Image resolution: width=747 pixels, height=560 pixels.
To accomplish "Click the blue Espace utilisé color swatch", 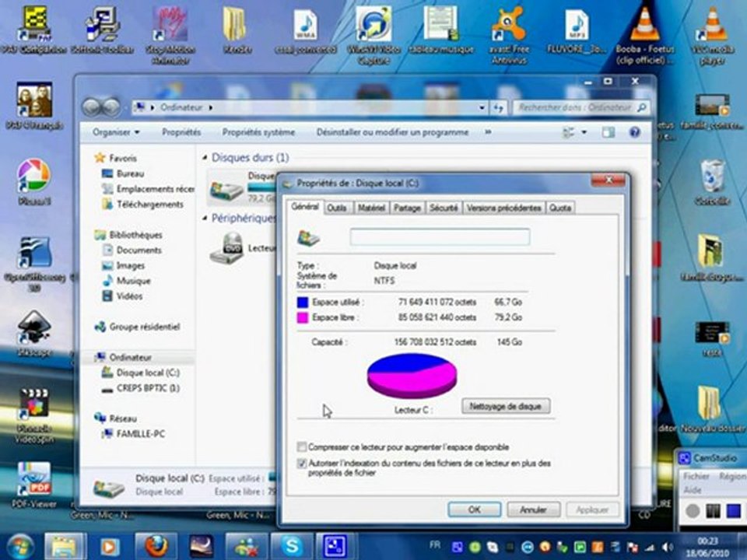I will (x=303, y=302).
